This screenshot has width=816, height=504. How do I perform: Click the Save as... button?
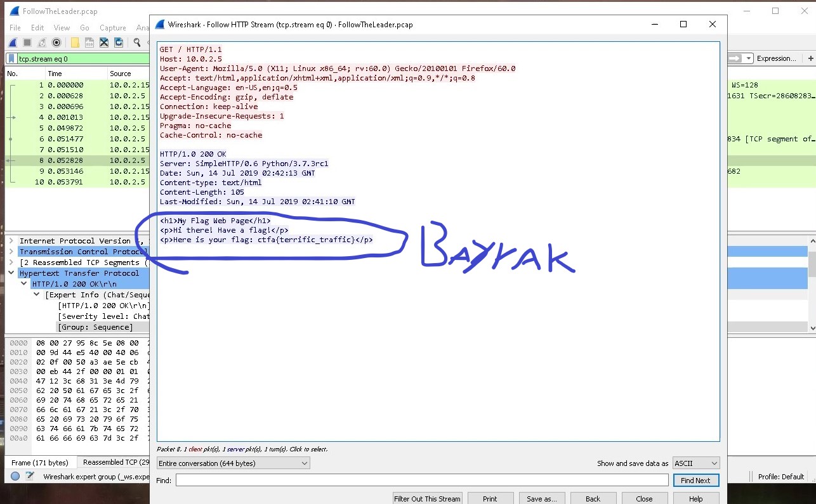click(542, 498)
